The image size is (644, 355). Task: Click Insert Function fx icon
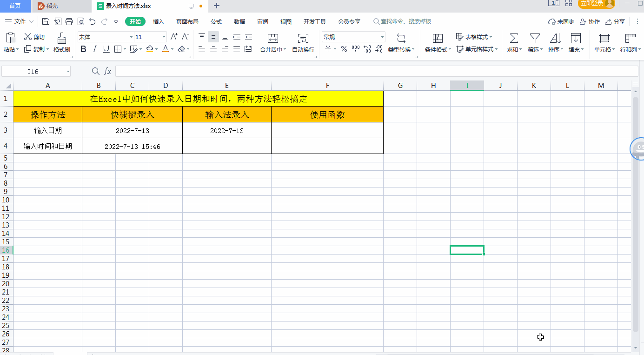(x=107, y=71)
